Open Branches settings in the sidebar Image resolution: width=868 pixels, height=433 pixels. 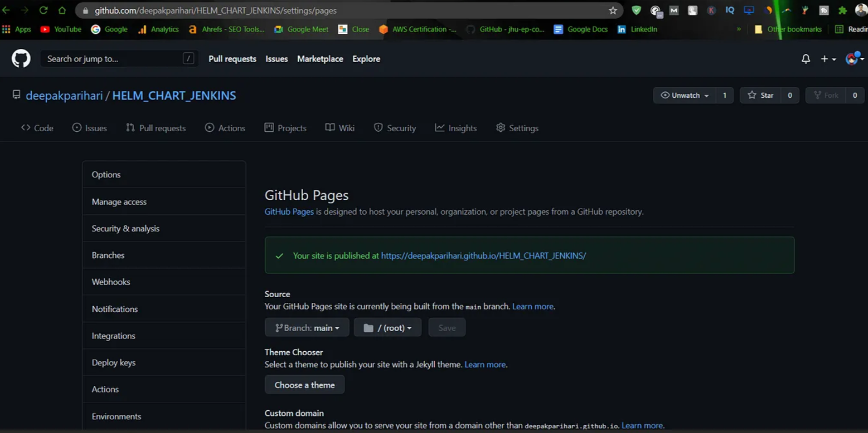click(x=164, y=255)
